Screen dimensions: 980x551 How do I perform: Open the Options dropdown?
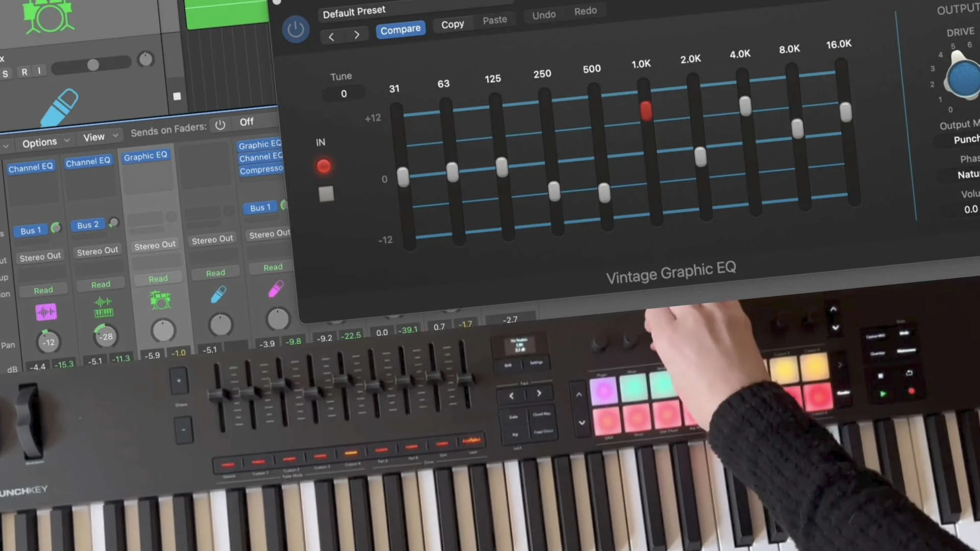coord(40,142)
